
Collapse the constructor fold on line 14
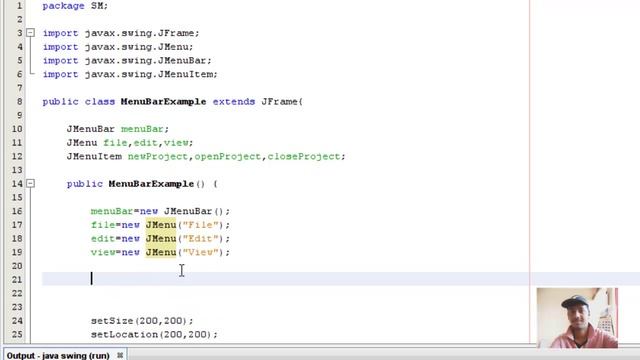click(31, 183)
